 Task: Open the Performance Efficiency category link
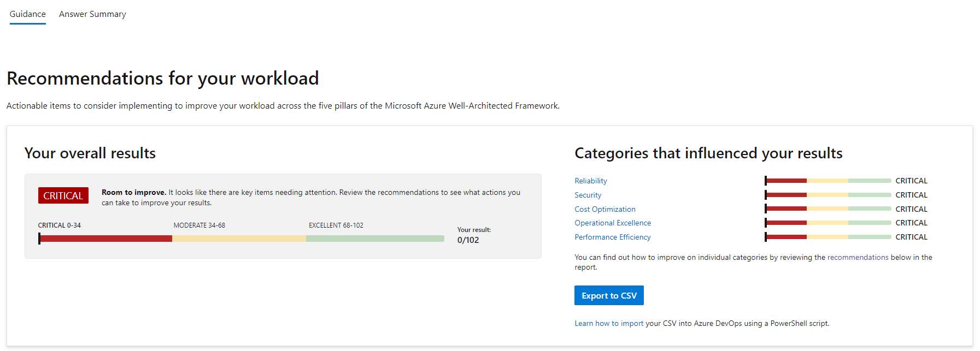(x=612, y=237)
